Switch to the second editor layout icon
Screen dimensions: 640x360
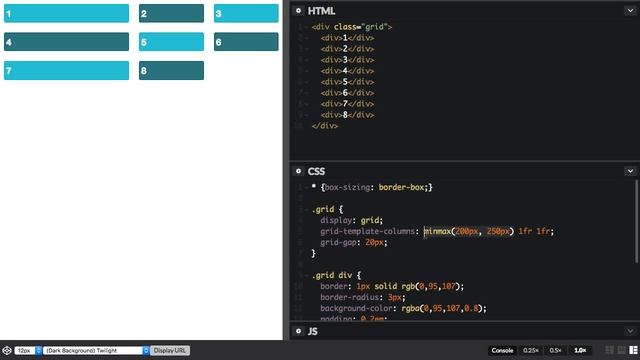(621, 350)
